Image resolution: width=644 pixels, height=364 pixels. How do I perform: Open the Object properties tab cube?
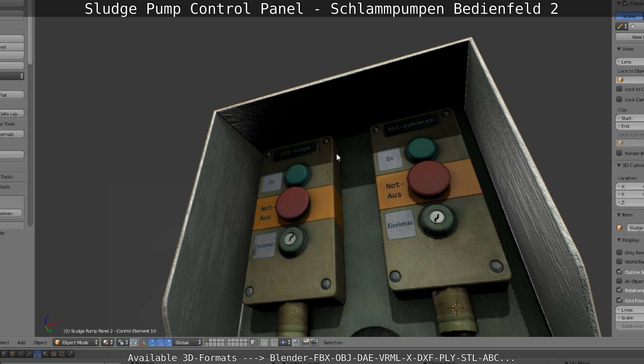pyautogui.click(x=13, y=354)
